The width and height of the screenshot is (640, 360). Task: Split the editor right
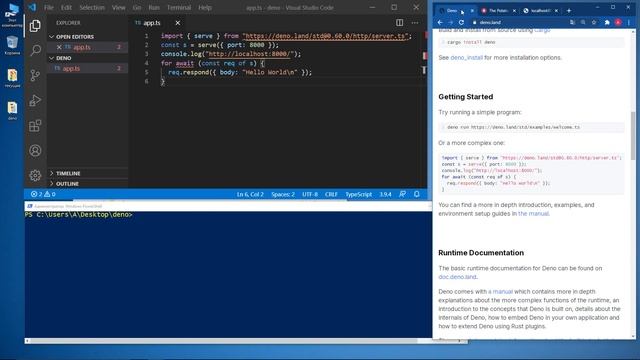click(x=400, y=23)
